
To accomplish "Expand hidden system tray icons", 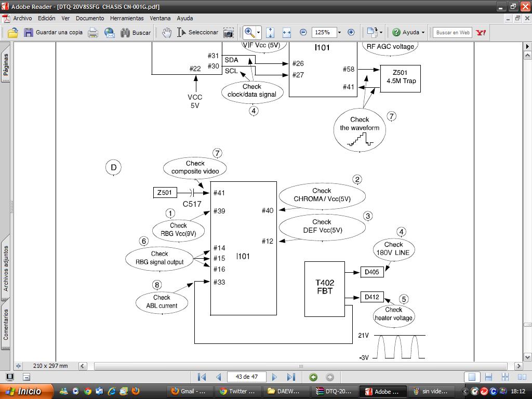I will [465, 391].
